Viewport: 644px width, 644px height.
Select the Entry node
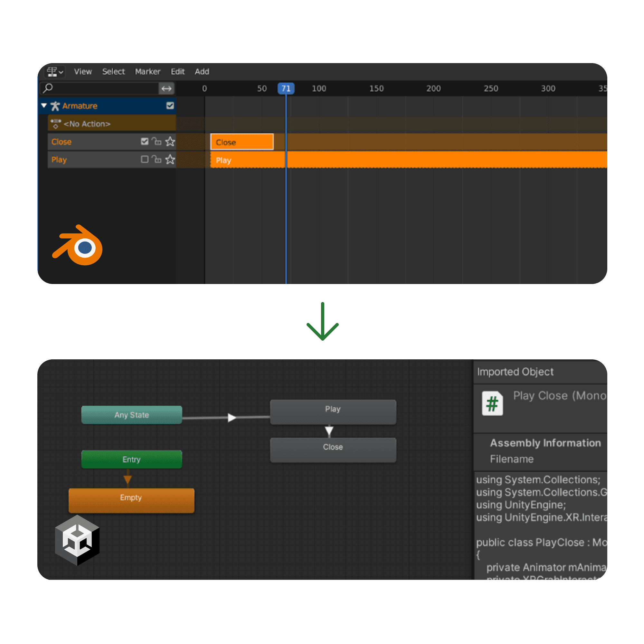pos(132,459)
